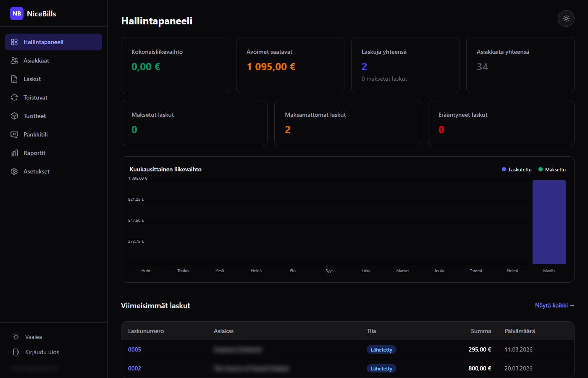Select the Tuotteet box icon
The width and height of the screenshot is (588, 378).
point(14,116)
